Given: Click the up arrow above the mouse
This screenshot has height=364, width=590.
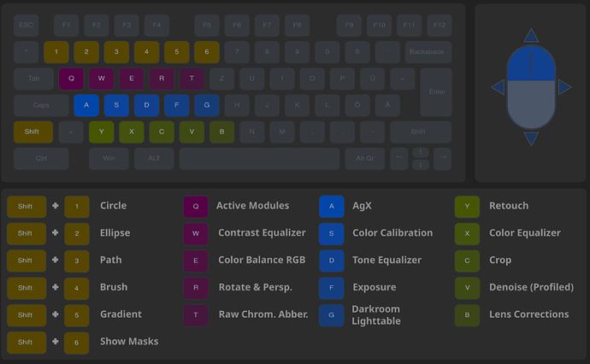Looking at the screenshot, I should tap(531, 35).
